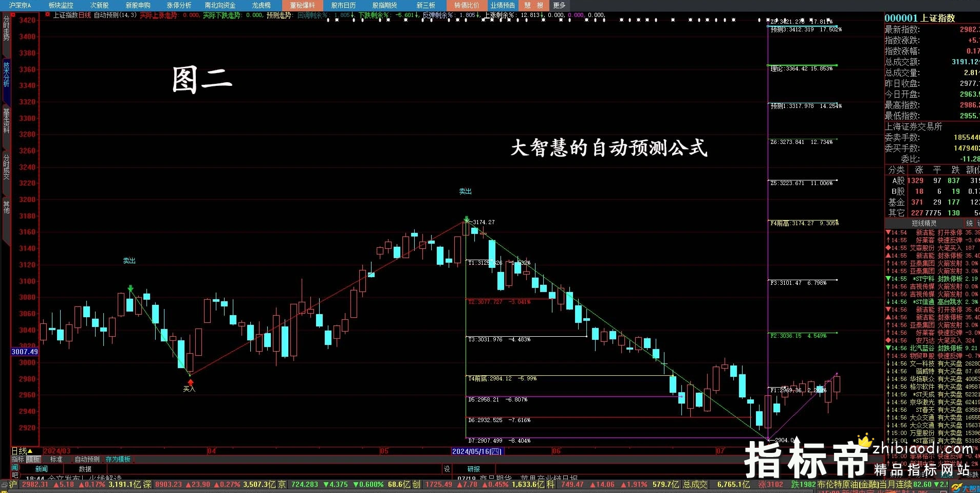Select the 技术分析 side tab
This screenshot has width=980, height=493.
6,75
